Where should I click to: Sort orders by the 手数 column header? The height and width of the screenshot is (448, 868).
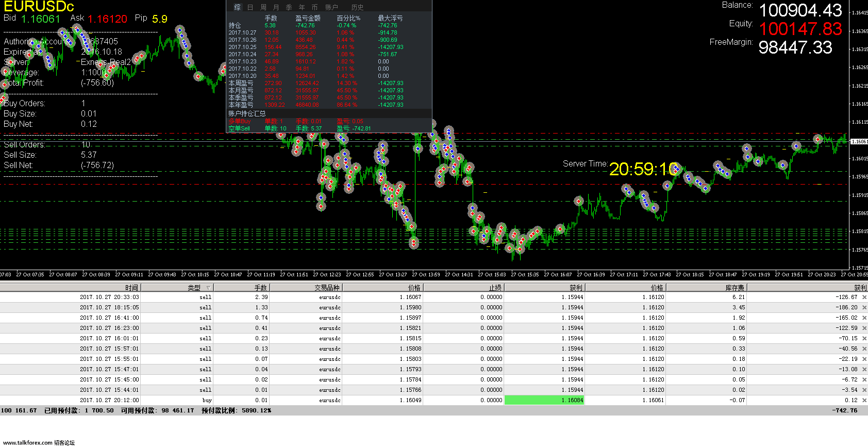click(x=241, y=288)
